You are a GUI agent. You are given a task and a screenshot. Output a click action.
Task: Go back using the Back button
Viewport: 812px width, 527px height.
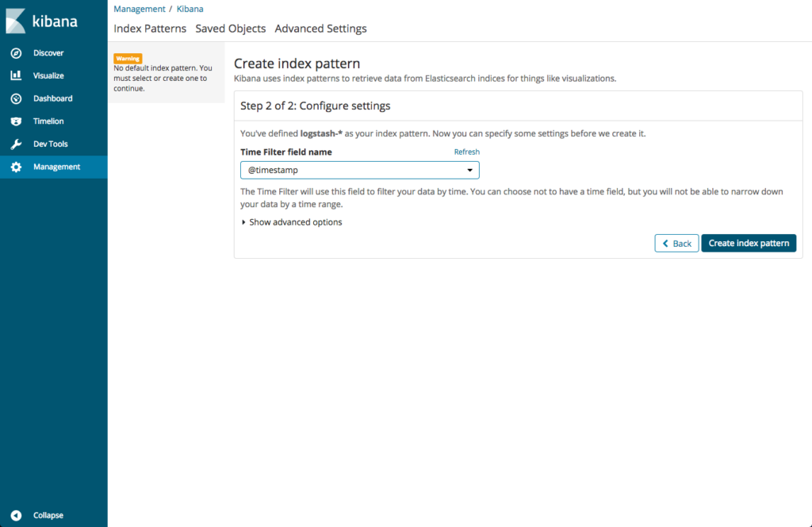(676, 243)
